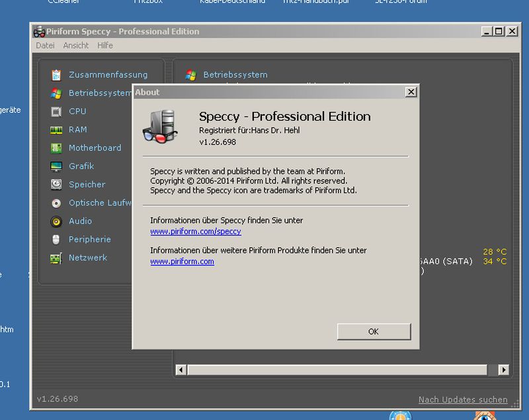Click the Optische Laufwerke disc icon
This screenshot has height=420, width=529.
(x=56, y=203)
